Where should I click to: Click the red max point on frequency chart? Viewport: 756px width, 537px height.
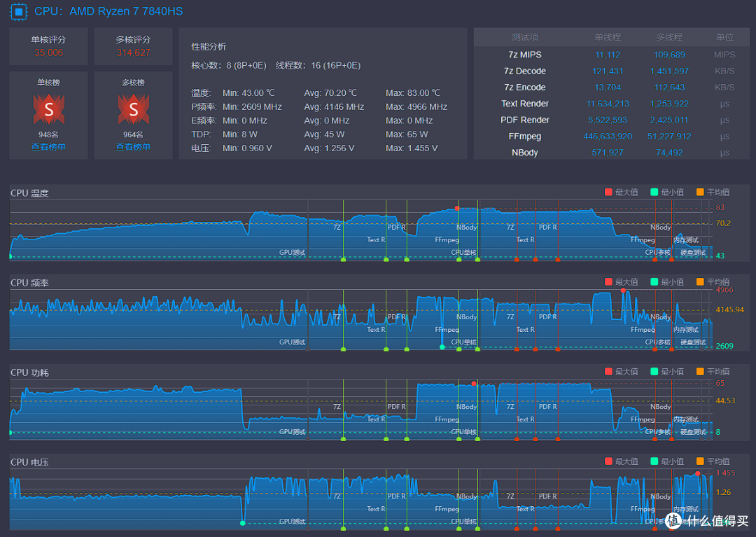click(623, 291)
